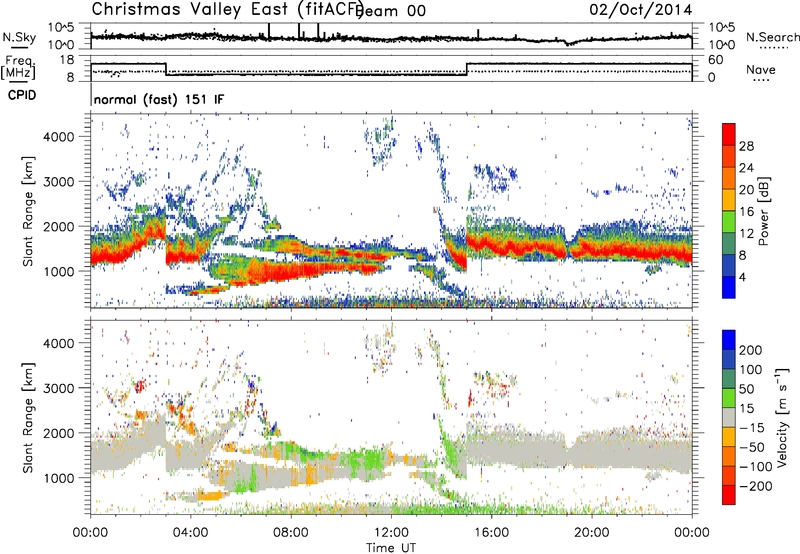
Task: Click the '60' tick on the Nave axis
Action: [x=716, y=60]
